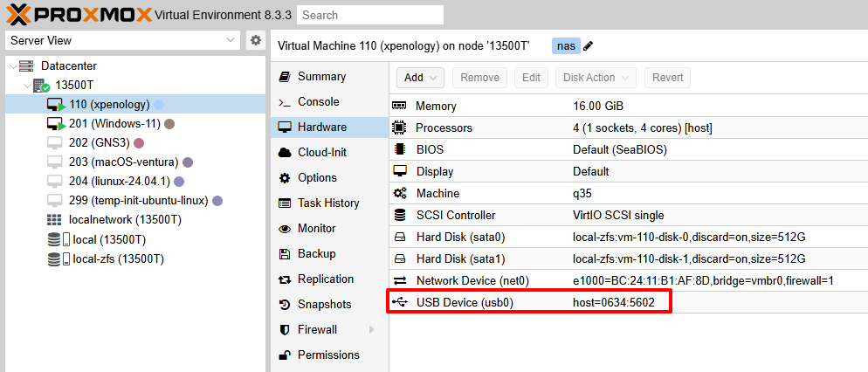Open the Add hardware dropdown
Screen dimensions: 868x372
point(420,78)
